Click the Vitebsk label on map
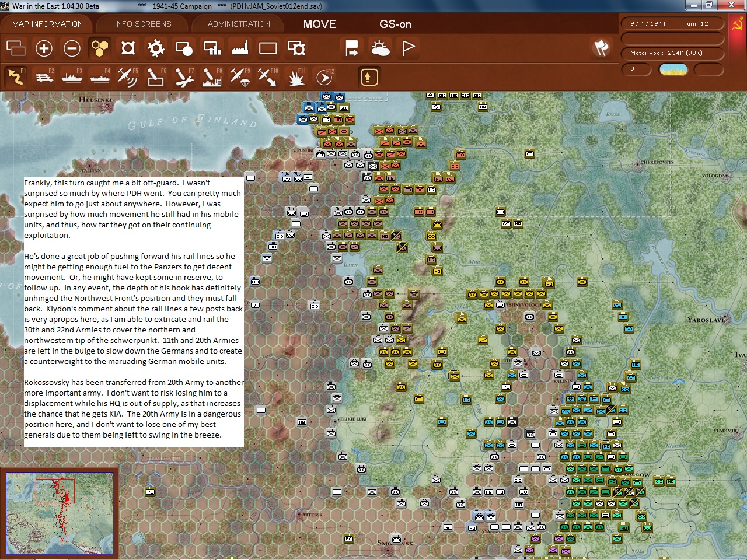 (313, 514)
